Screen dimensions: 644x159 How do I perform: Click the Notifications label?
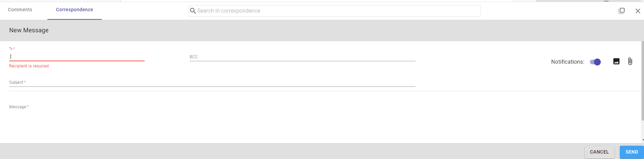(568, 62)
